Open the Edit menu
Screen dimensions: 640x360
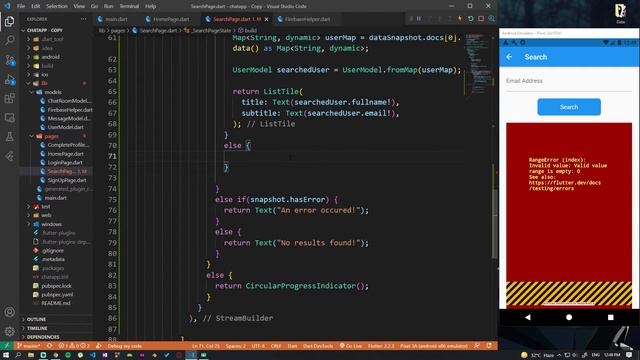tap(36, 6)
